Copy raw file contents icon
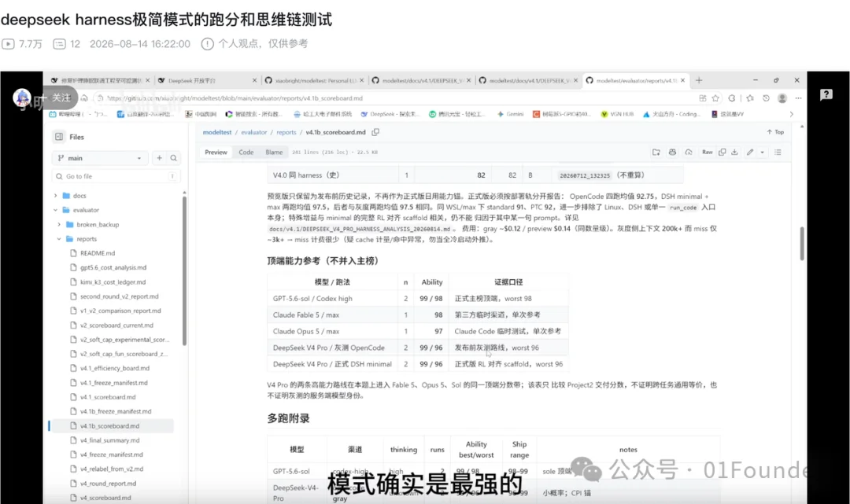Viewport: 850px width, 504px height. tap(722, 152)
